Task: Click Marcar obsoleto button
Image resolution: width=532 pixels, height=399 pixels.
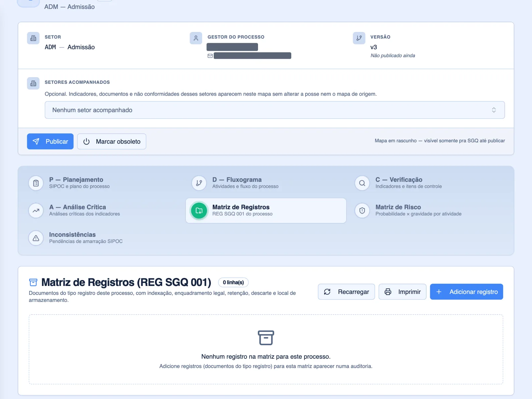Action: click(x=112, y=141)
